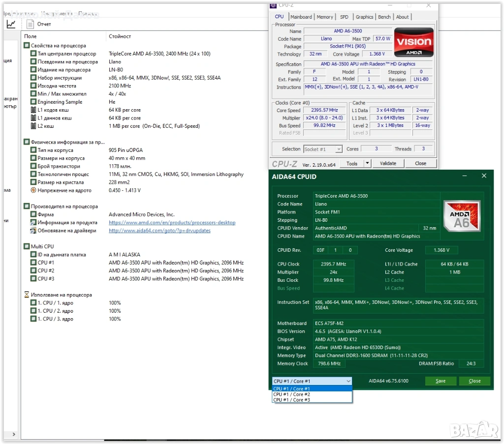Viewport: 504px width, 444px height.
Task: Click the graph chart toolbar icon
Action: [11, 24]
